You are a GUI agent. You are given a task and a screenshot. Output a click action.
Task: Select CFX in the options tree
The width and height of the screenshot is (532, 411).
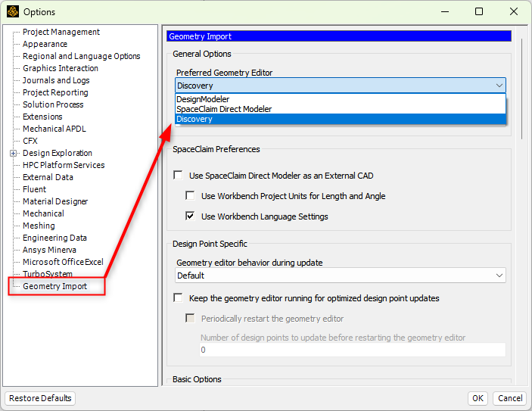tap(30, 141)
